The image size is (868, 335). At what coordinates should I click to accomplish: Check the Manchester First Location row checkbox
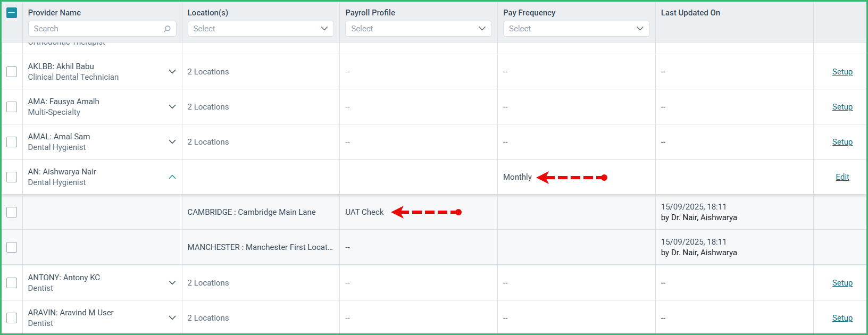[x=12, y=247]
